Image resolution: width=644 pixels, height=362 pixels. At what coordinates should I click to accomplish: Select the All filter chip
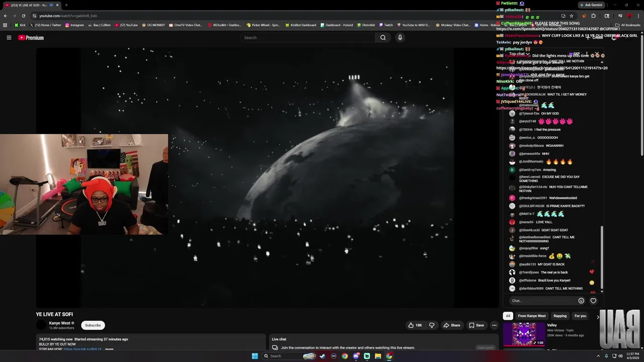[508, 316]
